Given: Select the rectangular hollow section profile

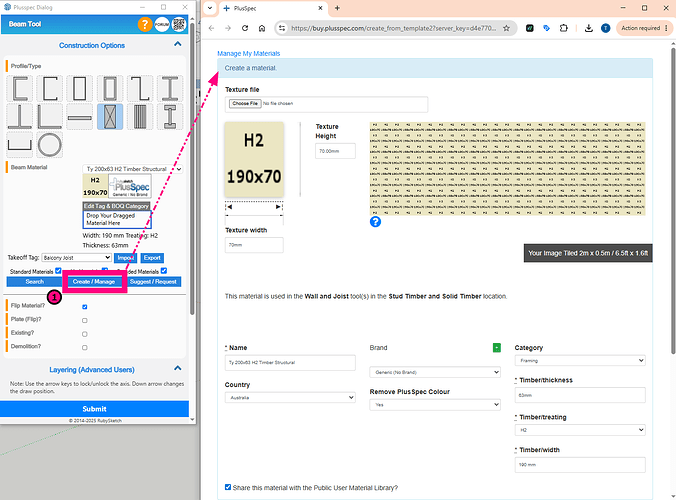Looking at the screenshot, I should click(x=80, y=88).
